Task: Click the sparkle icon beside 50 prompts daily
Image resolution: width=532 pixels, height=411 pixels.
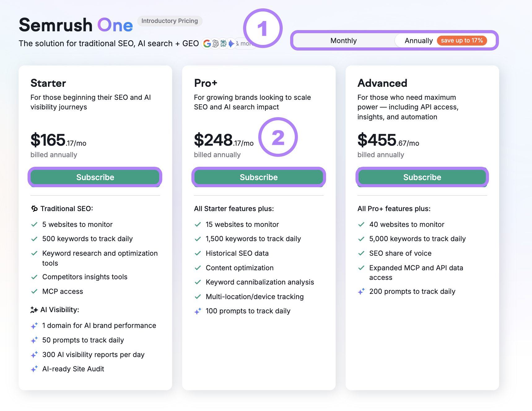Action: point(34,340)
